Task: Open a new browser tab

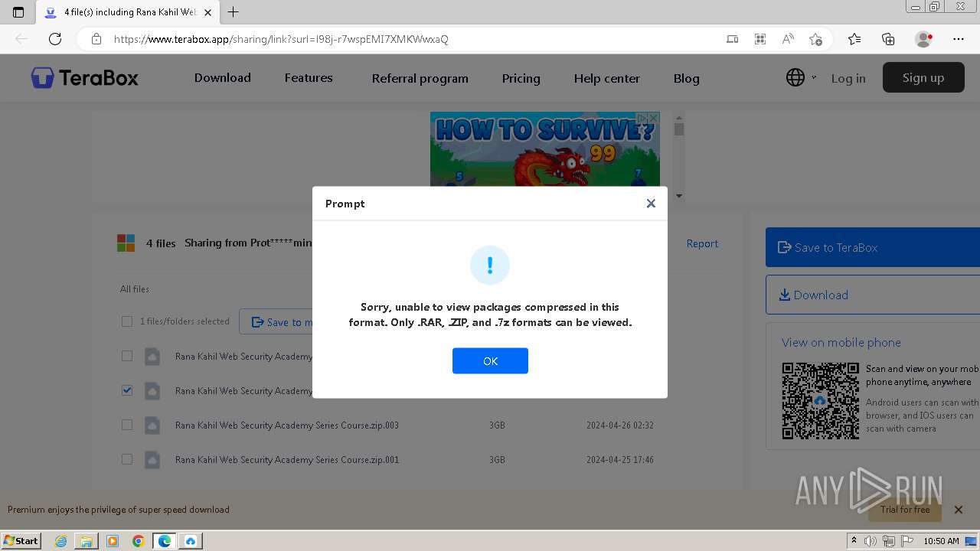Action: click(x=234, y=12)
